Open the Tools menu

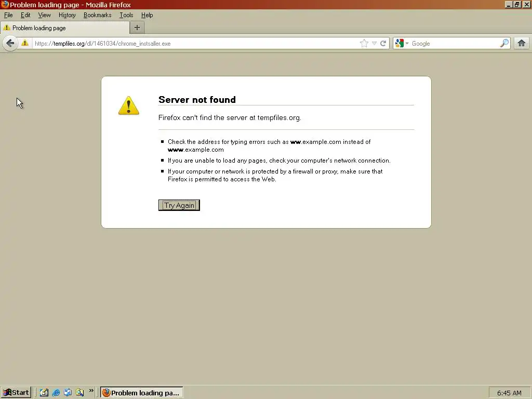(x=126, y=15)
